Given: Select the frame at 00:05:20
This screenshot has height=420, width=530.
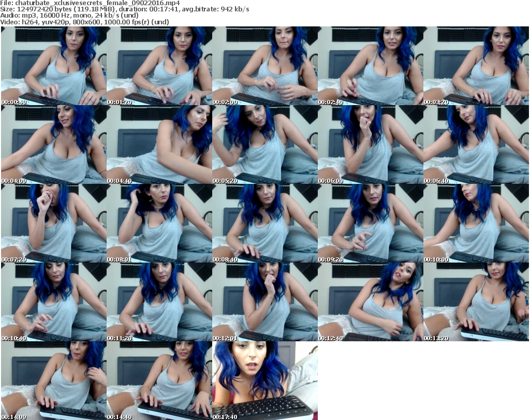Looking at the screenshot, I should [265, 144].
